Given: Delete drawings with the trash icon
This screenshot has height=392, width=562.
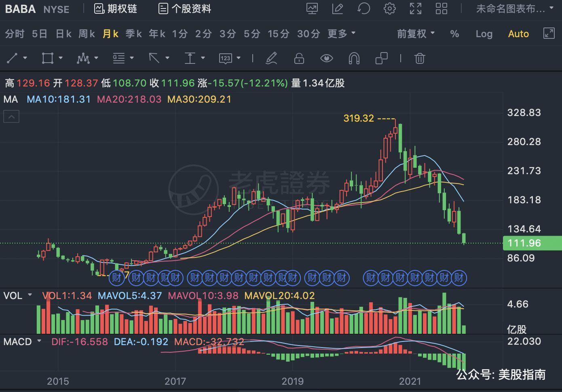Looking at the screenshot, I should point(420,59).
